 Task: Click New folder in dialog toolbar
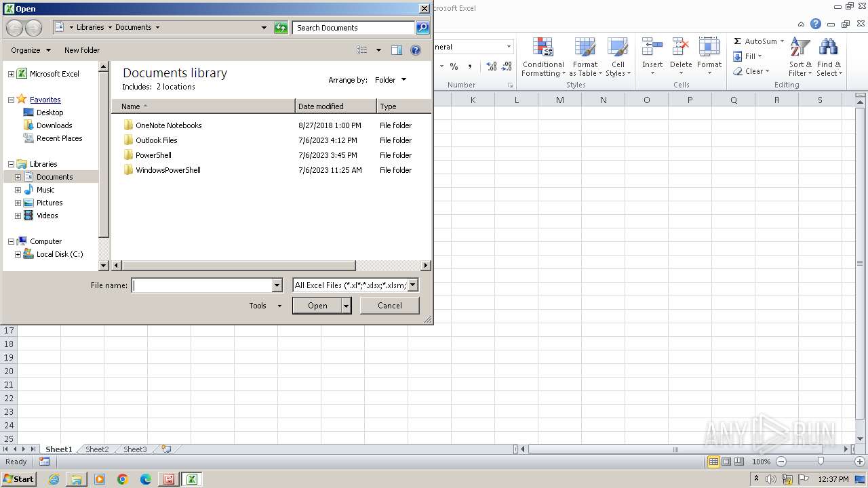click(x=82, y=50)
